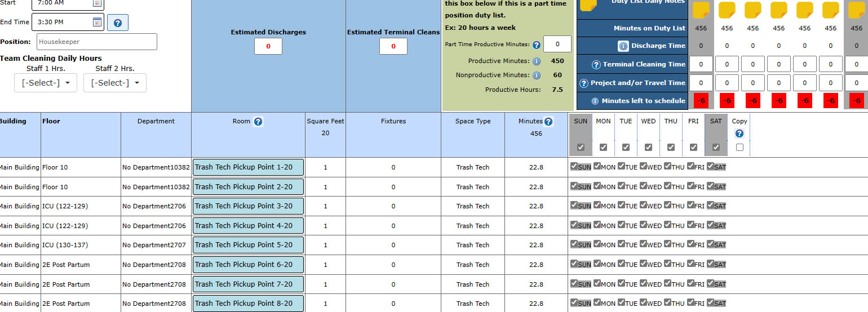This screenshot has height=312, width=868.
Task: Toggle the SUN column header checkbox
Action: click(x=581, y=148)
